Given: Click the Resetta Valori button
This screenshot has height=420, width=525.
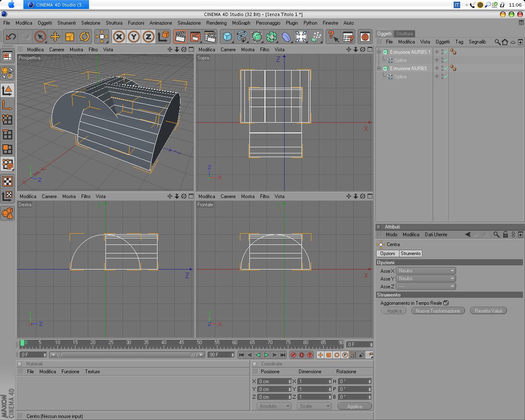Looking at the screenshot, I should (488, 311).
